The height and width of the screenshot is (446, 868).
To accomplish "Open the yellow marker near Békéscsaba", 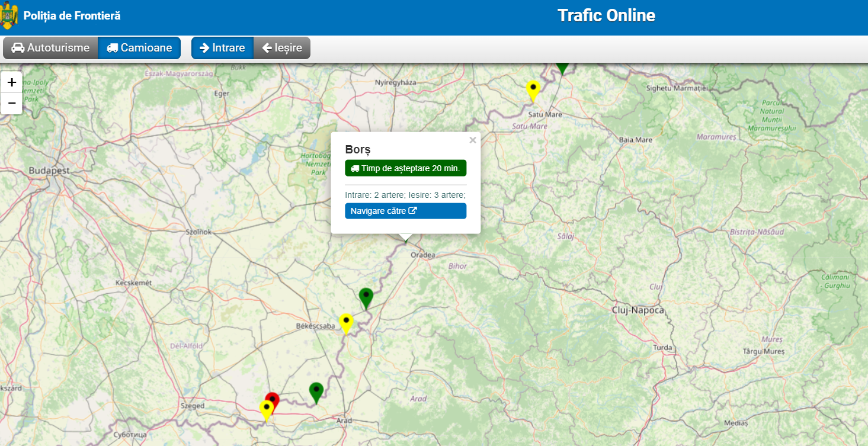I will 346,323.
